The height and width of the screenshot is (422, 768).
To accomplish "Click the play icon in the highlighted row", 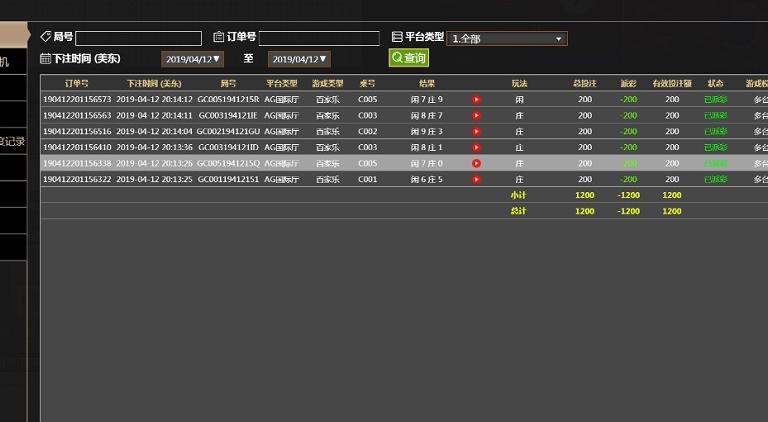I will (476, 164).
